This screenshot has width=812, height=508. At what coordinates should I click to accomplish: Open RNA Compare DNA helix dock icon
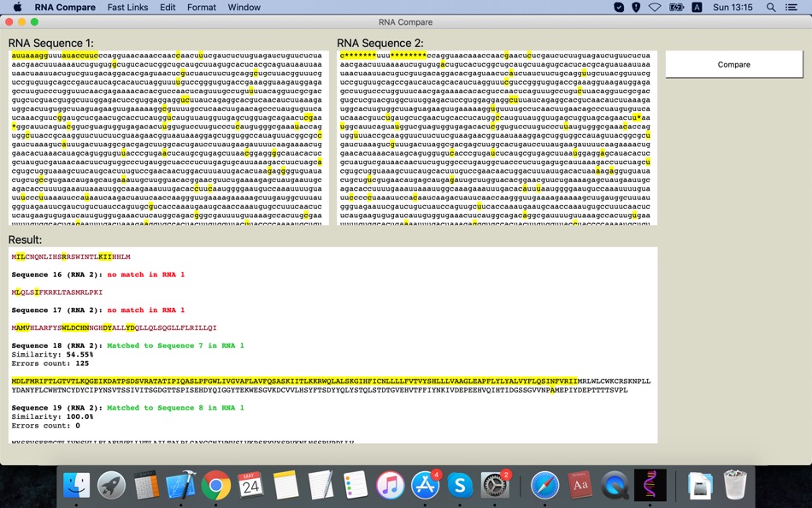tap(650, 486)
